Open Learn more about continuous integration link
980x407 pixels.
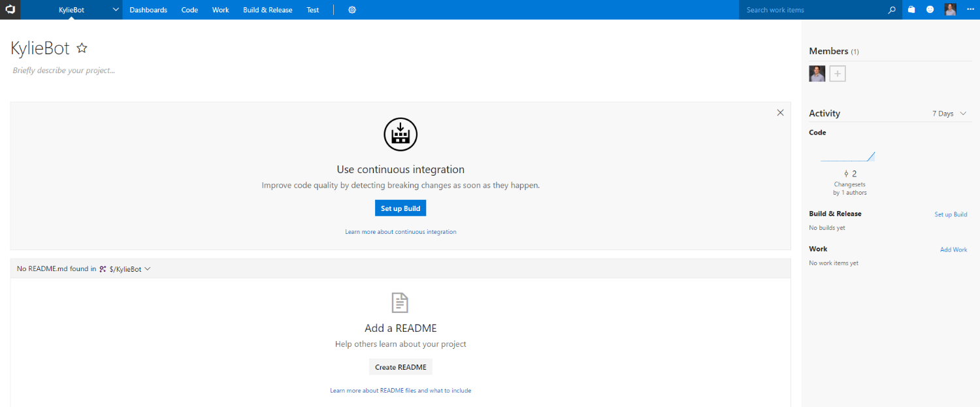(x=400, y=232)
